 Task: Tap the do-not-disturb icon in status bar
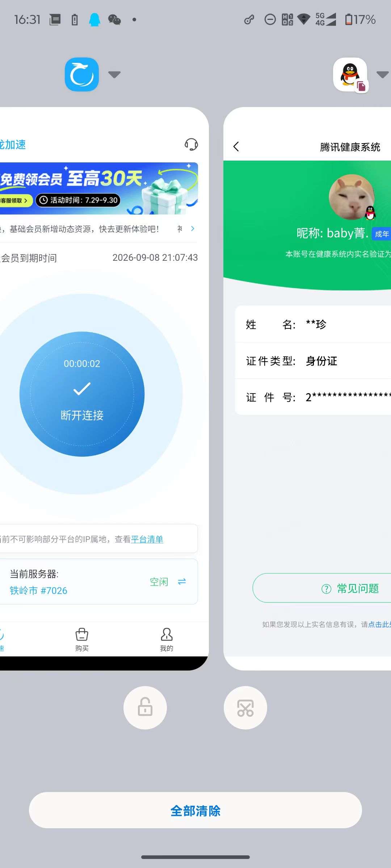pos(270,20)
